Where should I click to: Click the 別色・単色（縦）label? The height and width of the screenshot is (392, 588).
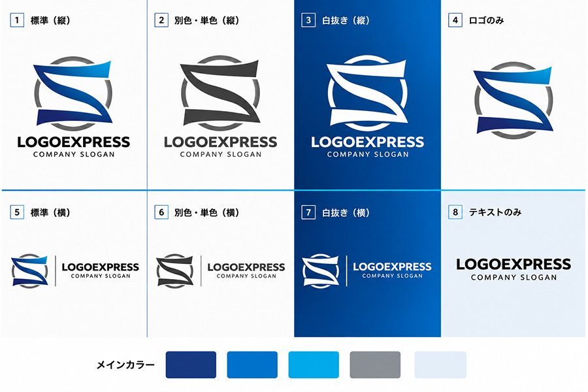pos(206,20)
